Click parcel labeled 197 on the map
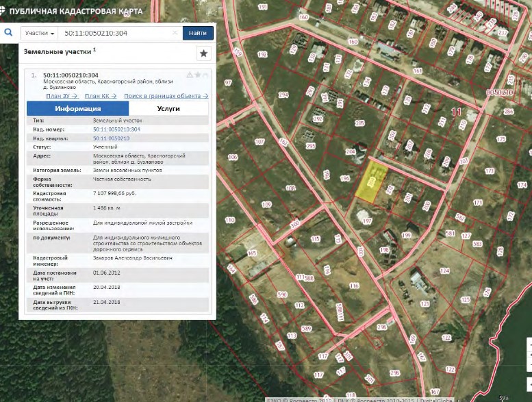This screenshot has width=532, height=402. [367, 221]
